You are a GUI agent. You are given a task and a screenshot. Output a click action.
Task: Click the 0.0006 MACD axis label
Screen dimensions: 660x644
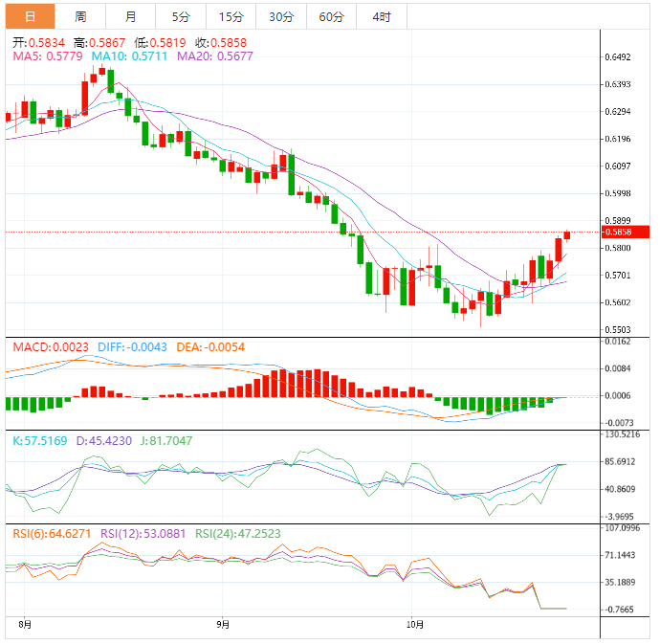pyautogui.click(x=618, y=395)
